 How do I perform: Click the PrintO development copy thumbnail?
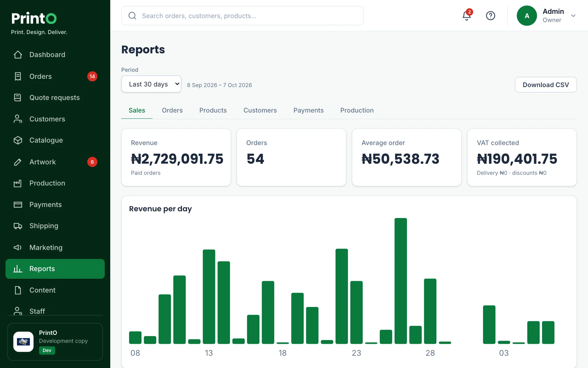pyautogui.click(x=23, y=342)
